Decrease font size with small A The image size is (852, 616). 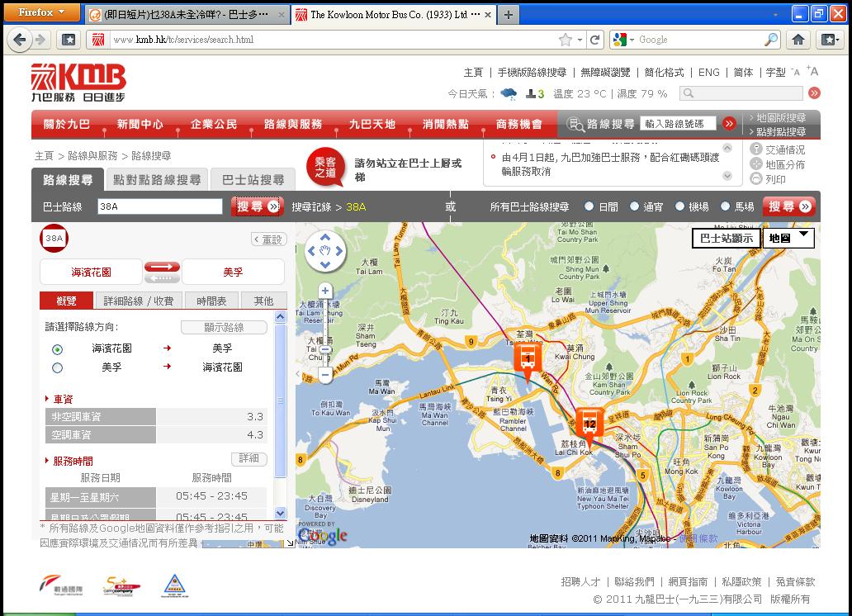click(x=796, y=73)
